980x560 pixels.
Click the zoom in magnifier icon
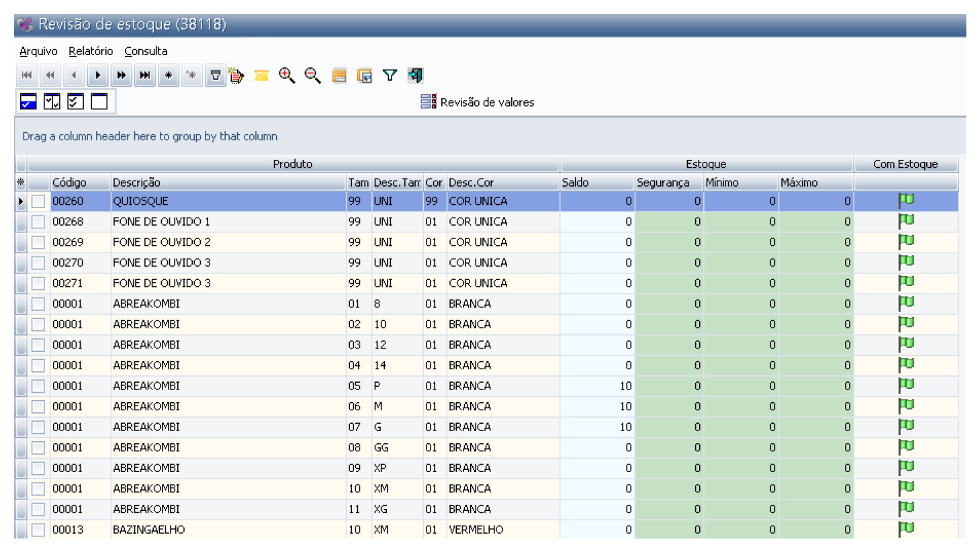(x=287, y=75)
